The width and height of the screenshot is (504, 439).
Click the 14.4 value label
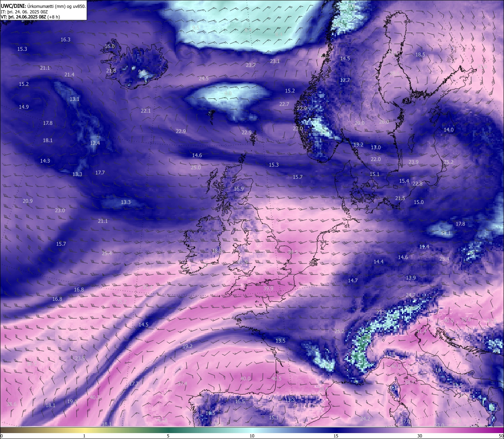click(x=378, y=261)
